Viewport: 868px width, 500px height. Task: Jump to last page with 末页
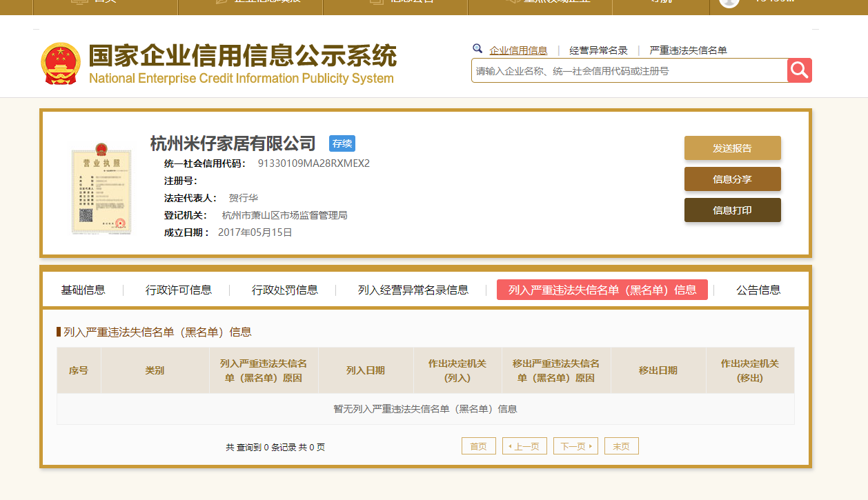pos(622,446)
